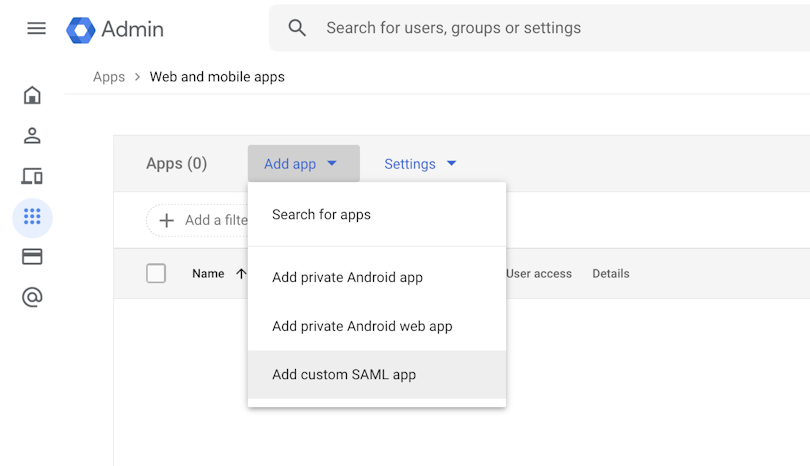
Task: Click the User access column header
Action: coord(539,274)
